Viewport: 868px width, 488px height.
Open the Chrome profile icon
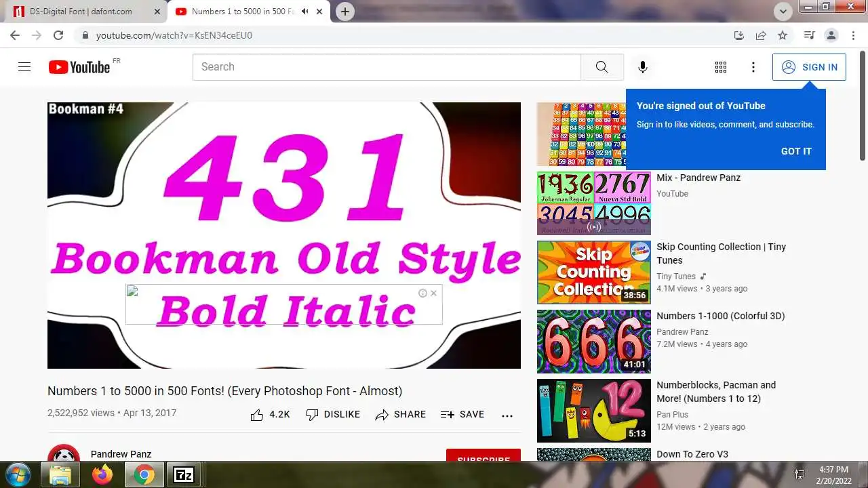(831, 35)
